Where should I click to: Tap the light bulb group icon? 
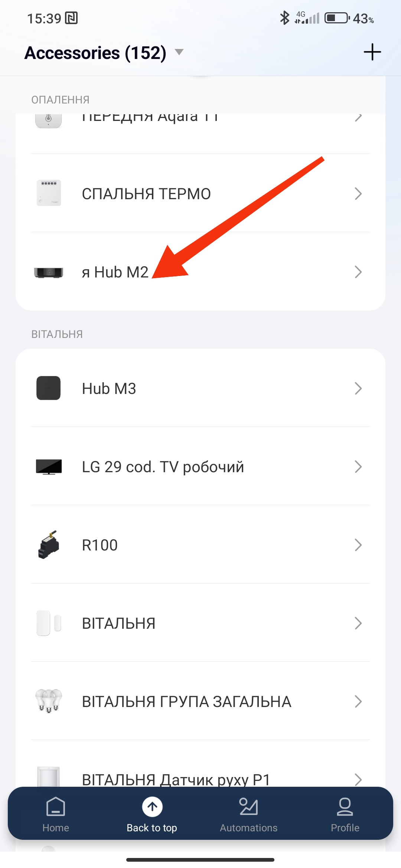(x=48, y=701)
